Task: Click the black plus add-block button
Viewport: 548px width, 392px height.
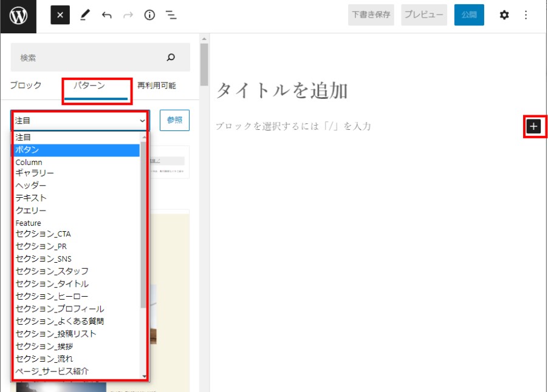Action: pos(533,126)
